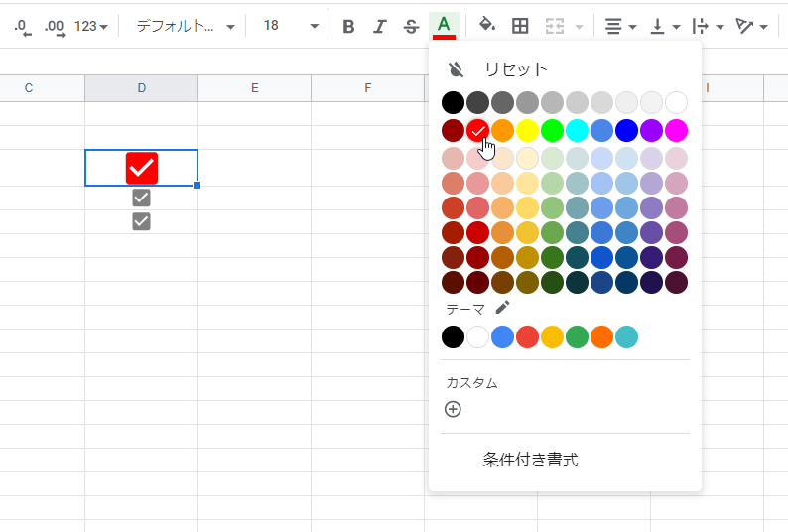Pick the theme red swatch
Viewport: 788px width, 532px height.
(x=527, y=336)
